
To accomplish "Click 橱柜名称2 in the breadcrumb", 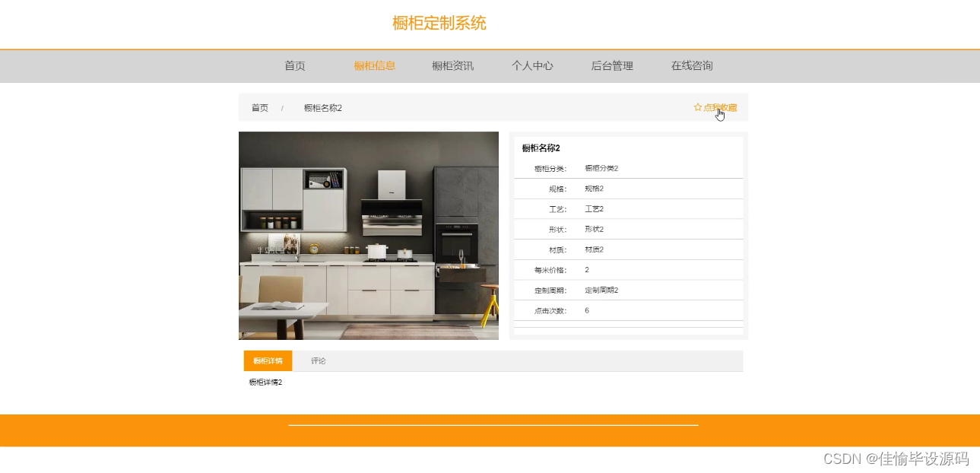I will pos(322,108).
